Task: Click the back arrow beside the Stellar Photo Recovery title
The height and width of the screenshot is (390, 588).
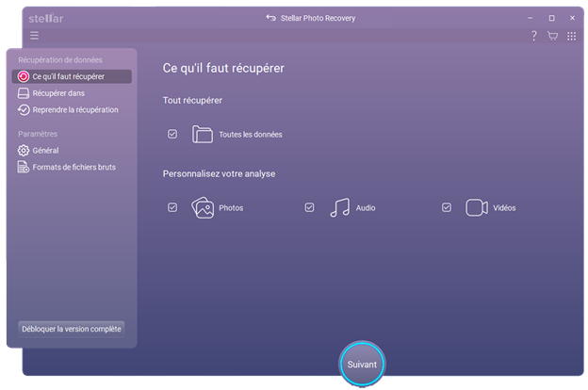Action: point(270,18)
